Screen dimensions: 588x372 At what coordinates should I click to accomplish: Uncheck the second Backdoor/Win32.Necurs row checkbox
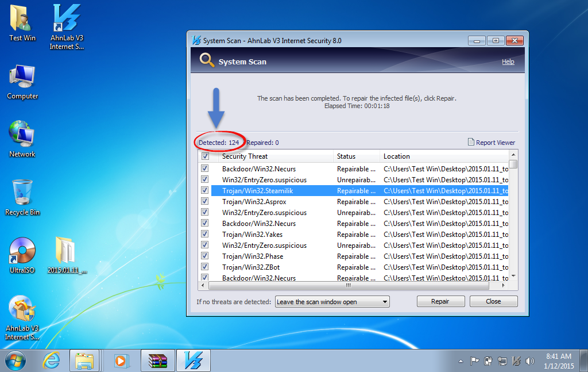click(x=205, y=223)
